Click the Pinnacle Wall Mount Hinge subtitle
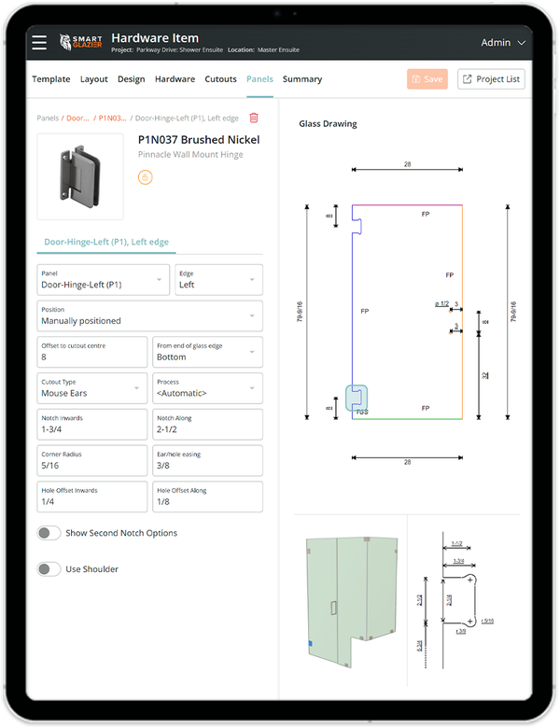This screenshot has width=560, height=728. pyautogui.click(x=190, y=155)
